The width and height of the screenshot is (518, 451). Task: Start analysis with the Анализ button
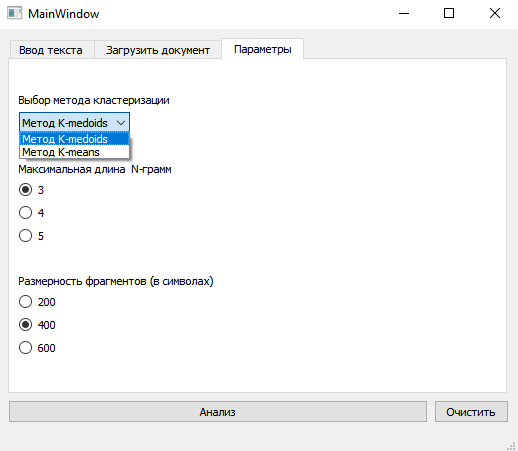click(x=218, y=412)
